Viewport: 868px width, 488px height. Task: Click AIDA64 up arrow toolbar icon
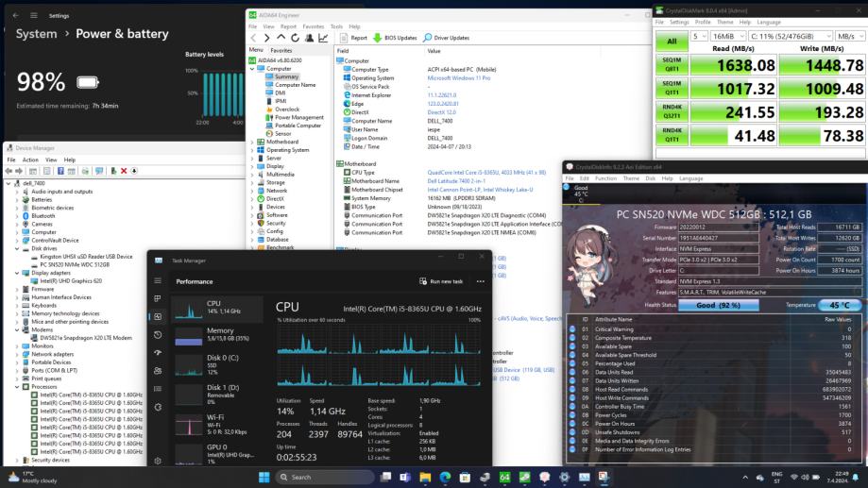[281, 38]
